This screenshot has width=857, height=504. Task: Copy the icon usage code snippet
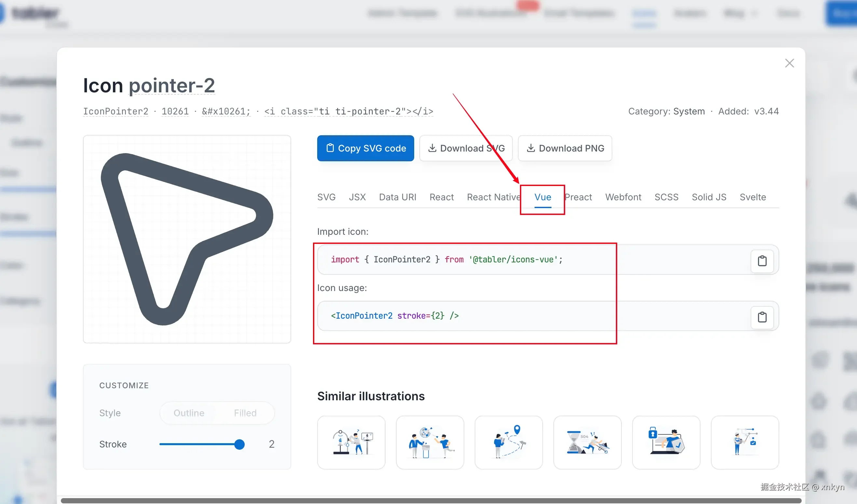762,317
